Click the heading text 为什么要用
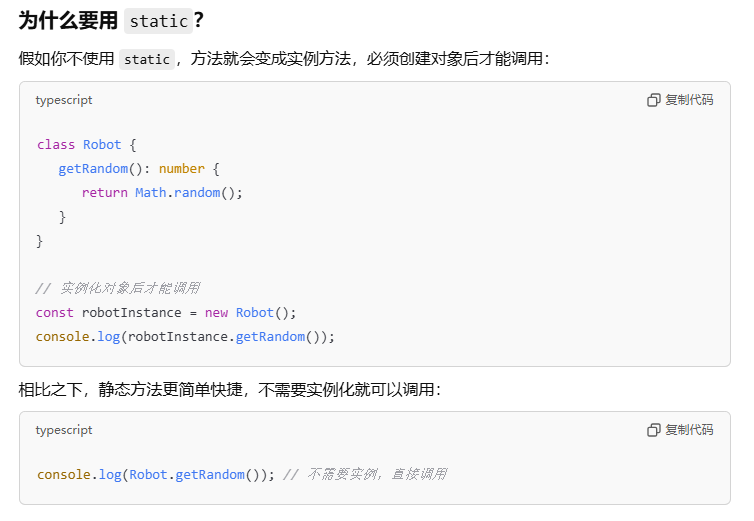Image resolution: width=754 pixels, height=521 pixels. point(68,21)
